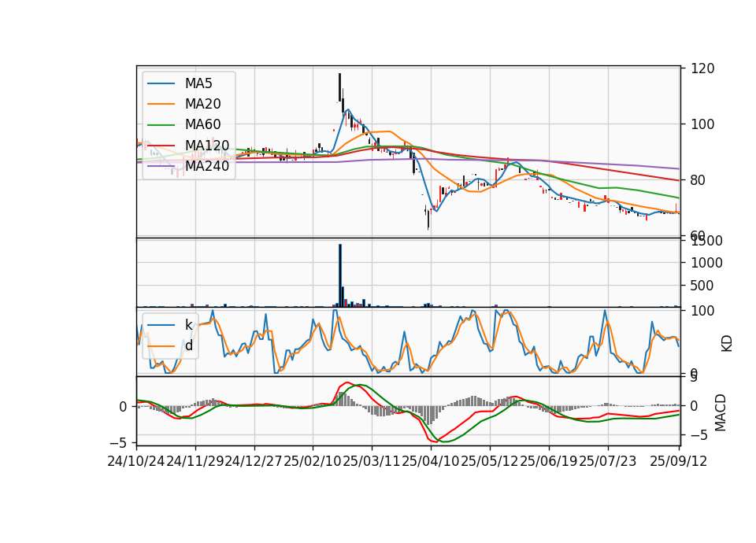Click the 25/06/19 date label
The height and width of the screenshot is (543, 756).
(x=549, y=461)
